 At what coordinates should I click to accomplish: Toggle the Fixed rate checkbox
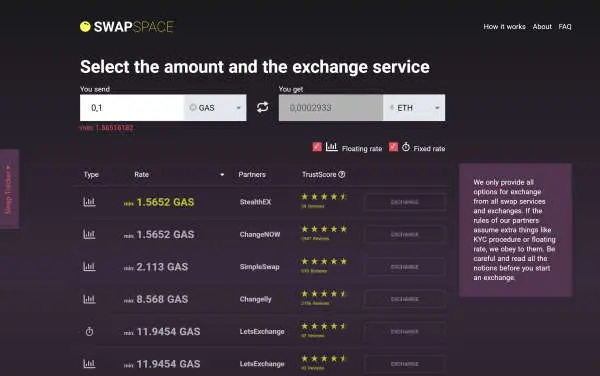pyautogui.click(x=393, y=147)
